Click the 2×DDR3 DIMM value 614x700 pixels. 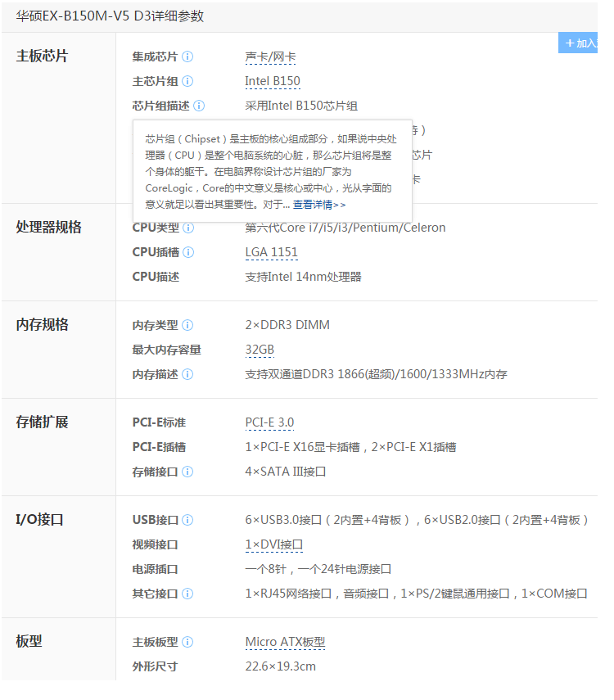coord(287,325)
